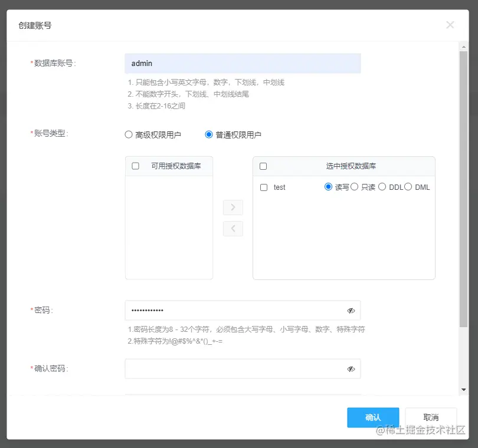The height and width of the screenshot is (448, 478).
Task: Click the 选中授权数据库 header text
Action: tap(351, 166)
